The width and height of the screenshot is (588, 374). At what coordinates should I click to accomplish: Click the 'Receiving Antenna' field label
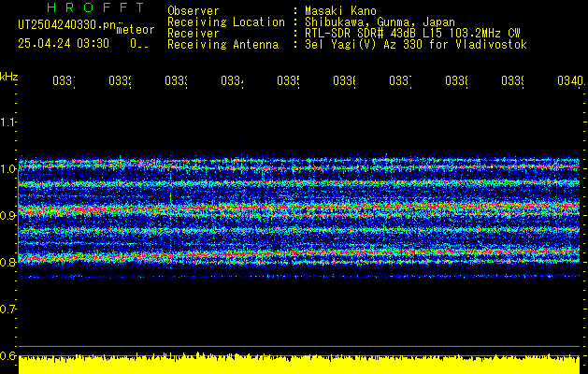222,45
